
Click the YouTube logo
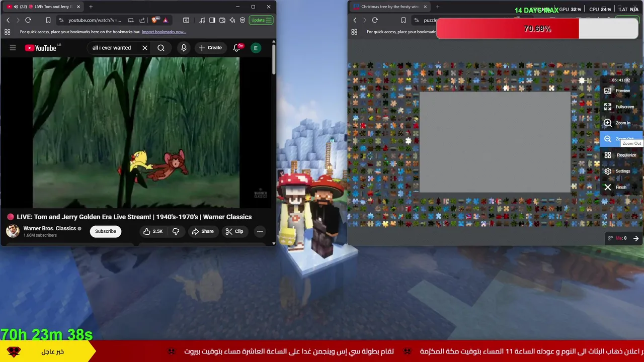[x=42, y=48]
